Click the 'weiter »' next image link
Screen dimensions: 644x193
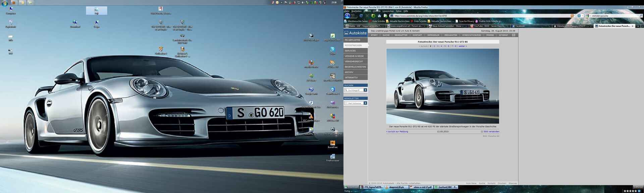463,46
